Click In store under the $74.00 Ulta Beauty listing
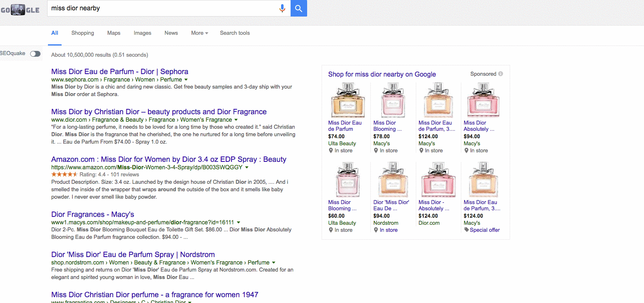Viewport: 644px width, 303px height. point(343,151)
